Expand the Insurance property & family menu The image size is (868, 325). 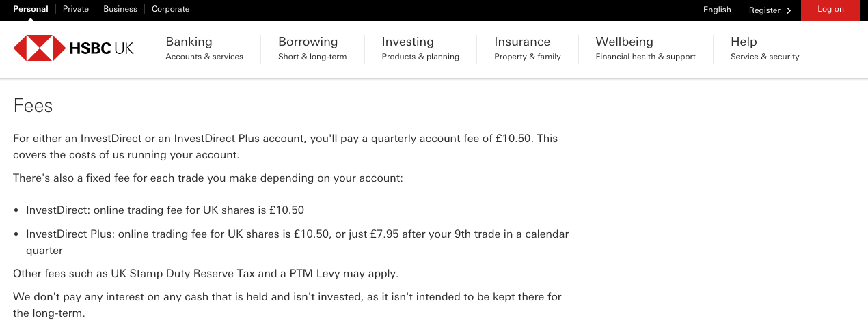tap(528, 48)
